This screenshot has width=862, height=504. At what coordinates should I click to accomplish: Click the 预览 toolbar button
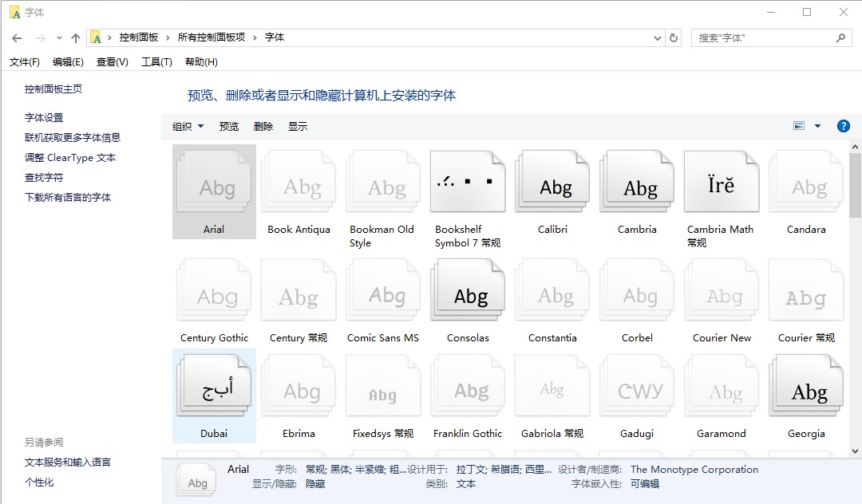tap(229, 126)
